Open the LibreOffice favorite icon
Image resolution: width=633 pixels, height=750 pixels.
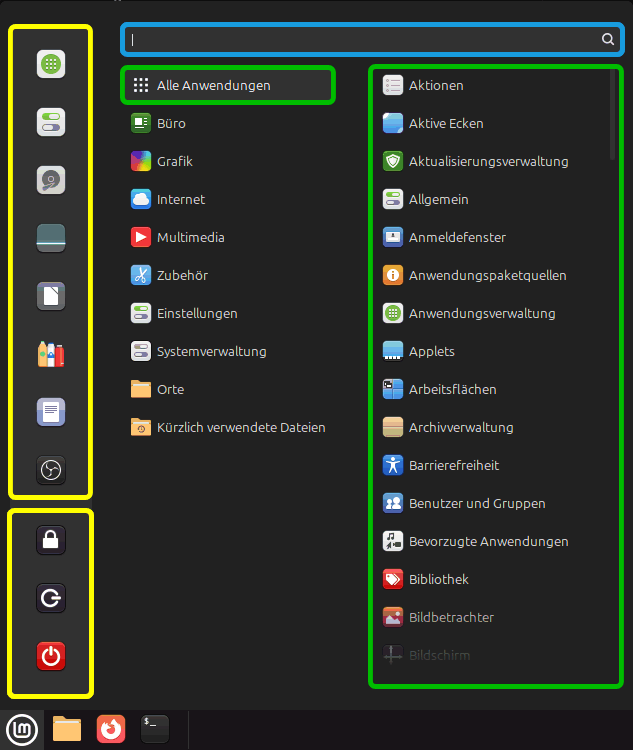(51, 296)
